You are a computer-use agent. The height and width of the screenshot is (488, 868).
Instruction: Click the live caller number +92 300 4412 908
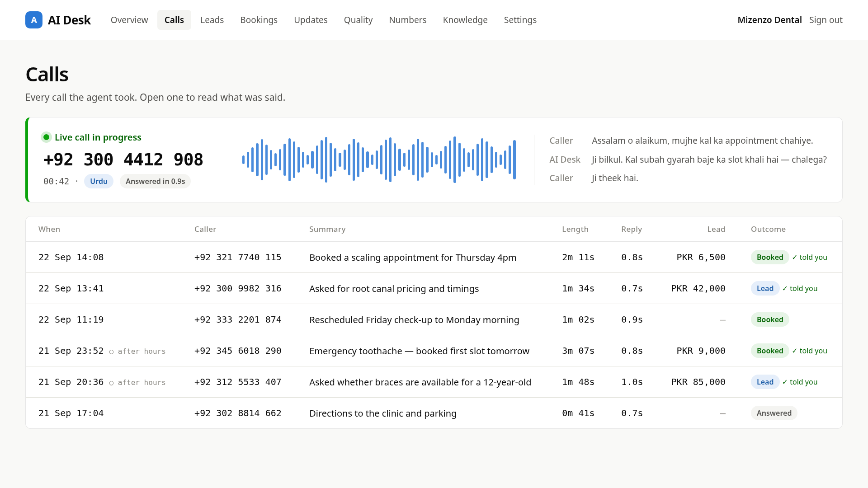123,160
